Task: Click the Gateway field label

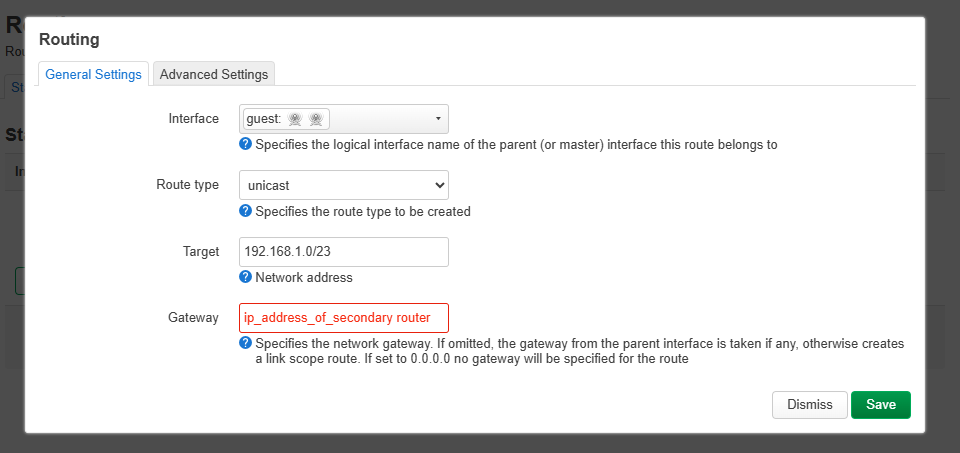Action: pos(193,318)
